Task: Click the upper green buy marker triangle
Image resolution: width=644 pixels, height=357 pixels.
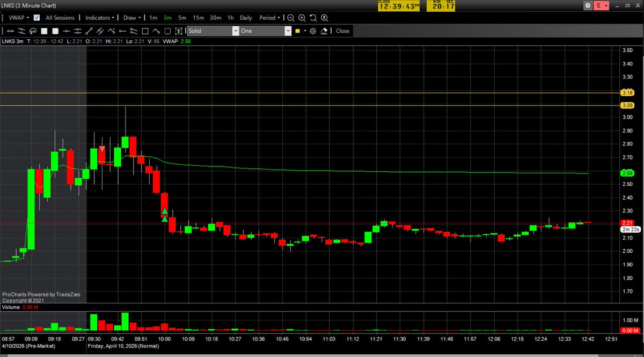Action: [x=165, y=211]
